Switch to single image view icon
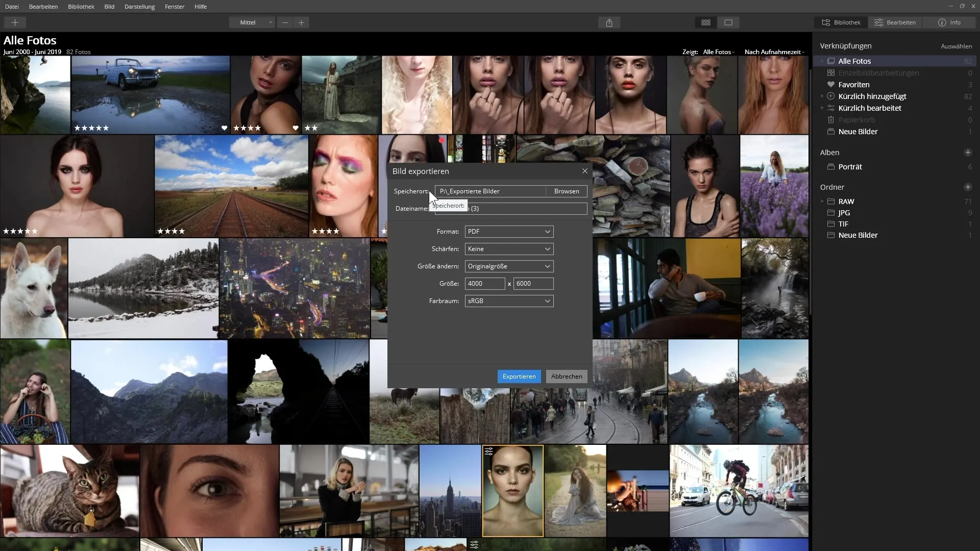Viewport: 980px width, 551px height. coord(728,22)
